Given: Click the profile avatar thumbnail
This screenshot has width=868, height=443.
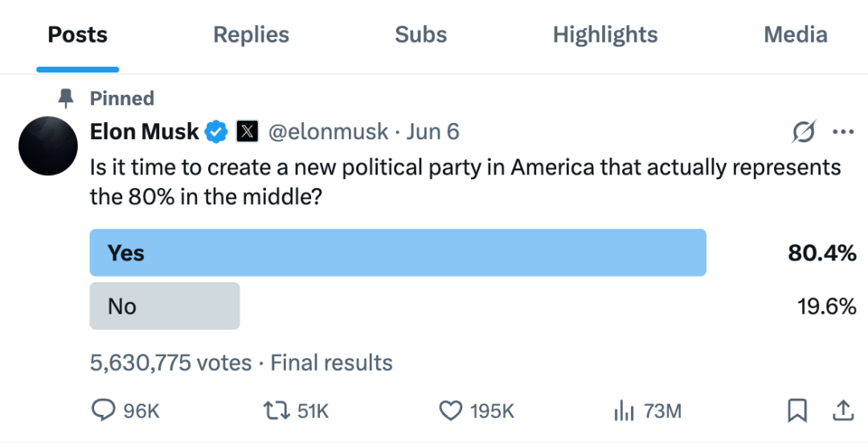Looking at the screenshot, I should point(47,146).
